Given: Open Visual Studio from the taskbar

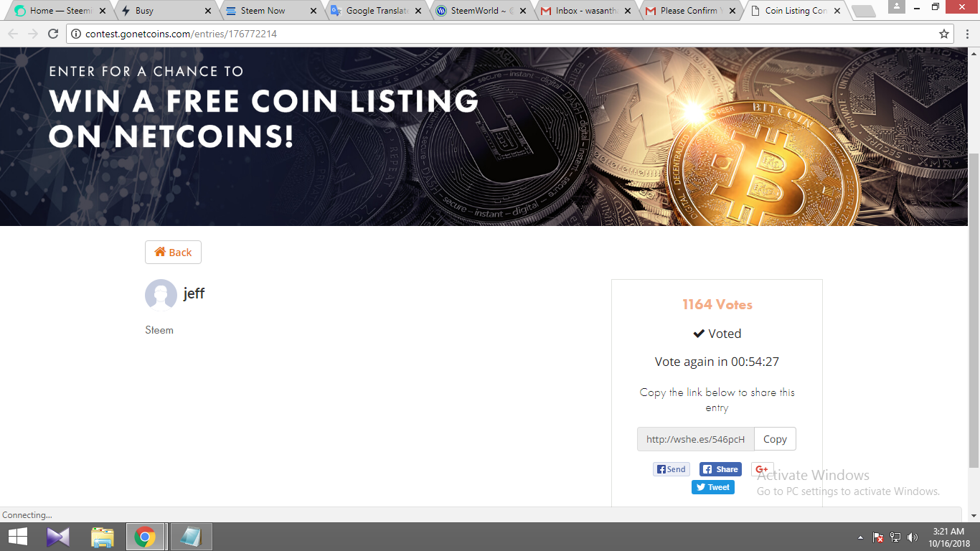Looking at the screenshot, I should coord(59,537).
